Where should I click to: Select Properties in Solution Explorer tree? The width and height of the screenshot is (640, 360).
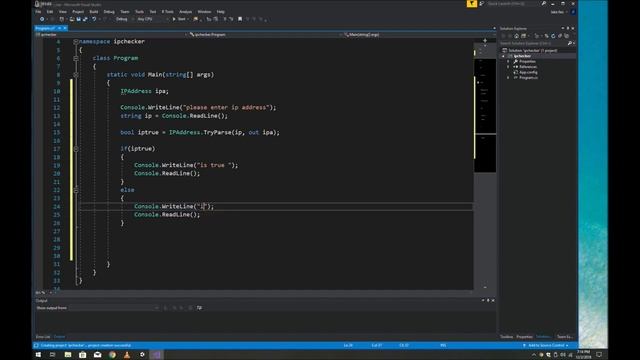(x=527, y=61)
